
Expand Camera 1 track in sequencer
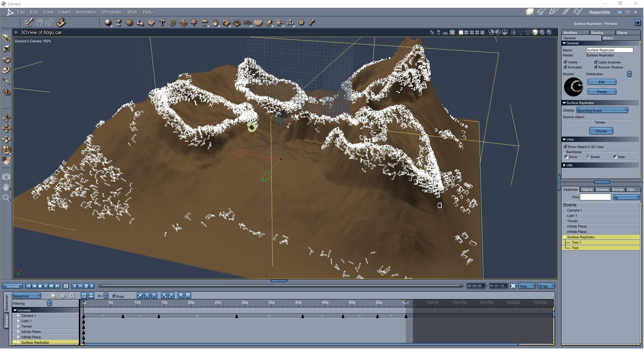click(x=18, y=315)
